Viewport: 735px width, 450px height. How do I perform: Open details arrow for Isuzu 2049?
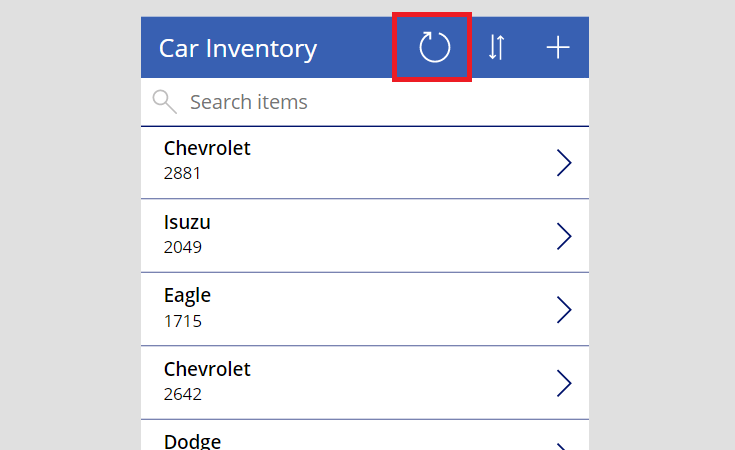click(564, 236)
